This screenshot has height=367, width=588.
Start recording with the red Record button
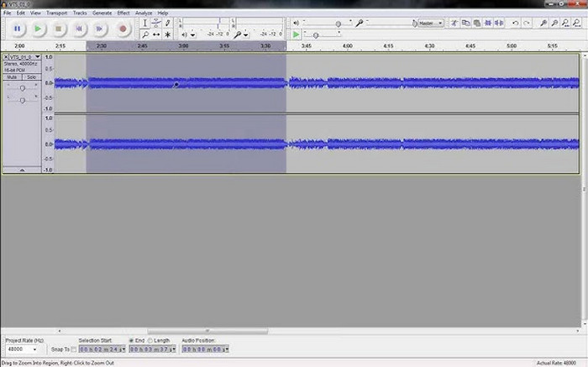click(x=123, y=29)
